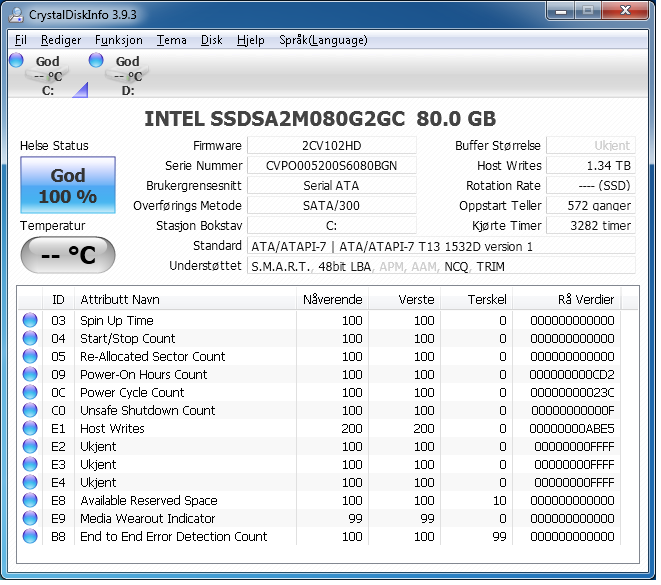Screen dimensions: 661x585
Task: Click status orb for End to End Error
Action: tap(30, 536)
